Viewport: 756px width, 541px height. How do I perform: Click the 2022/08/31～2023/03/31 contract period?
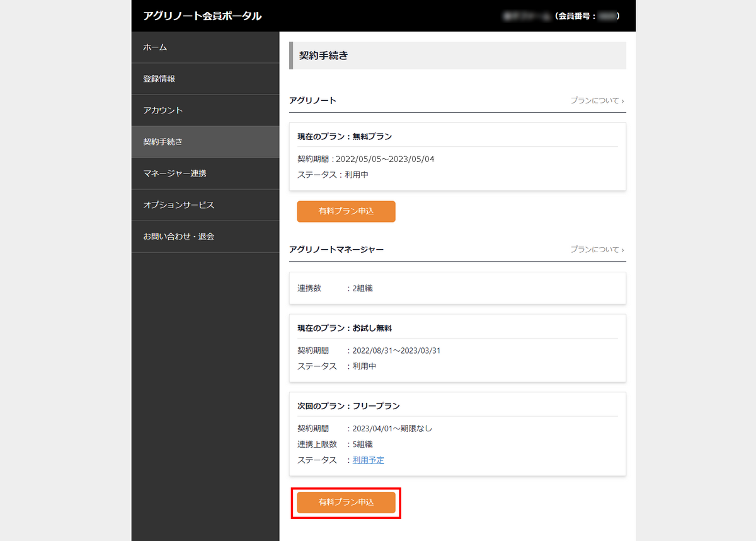pos(396,351)
